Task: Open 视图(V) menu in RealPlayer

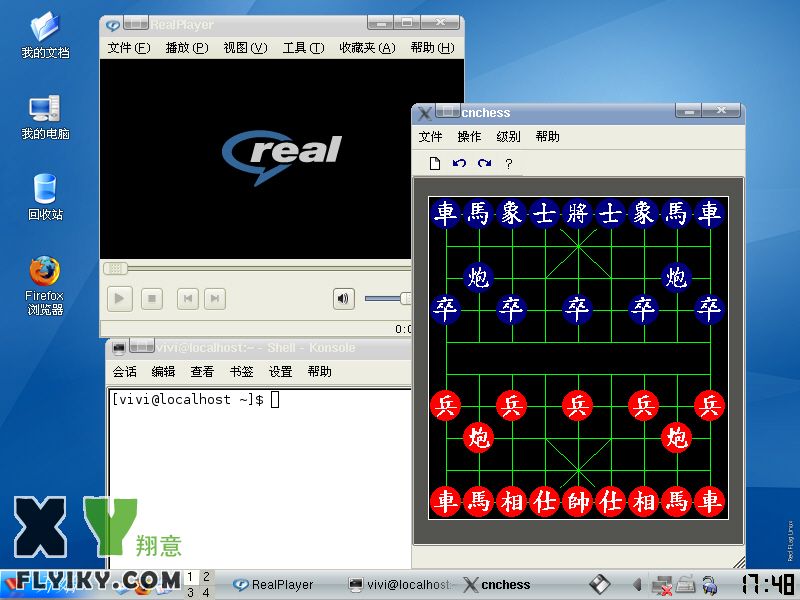Action: tap(245, 48)
